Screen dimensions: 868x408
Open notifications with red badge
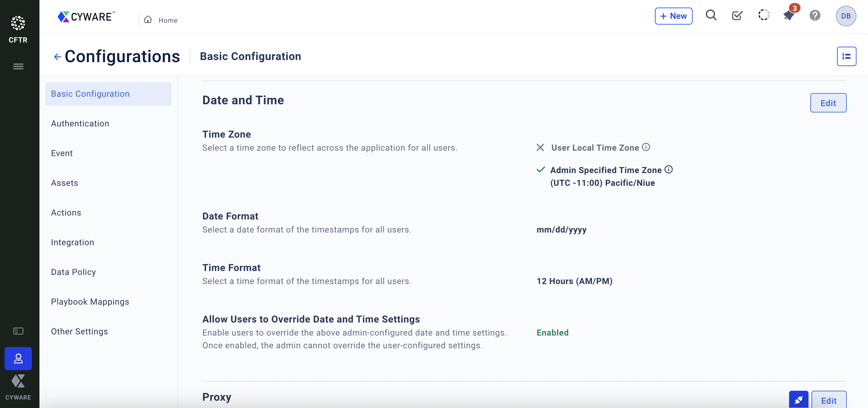tap(789, 15)
